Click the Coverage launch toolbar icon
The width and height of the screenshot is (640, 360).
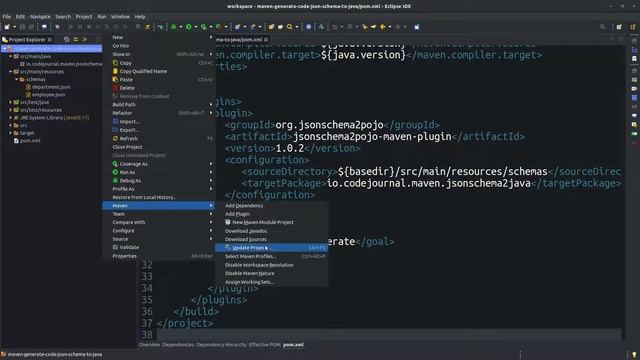(204, 27)
